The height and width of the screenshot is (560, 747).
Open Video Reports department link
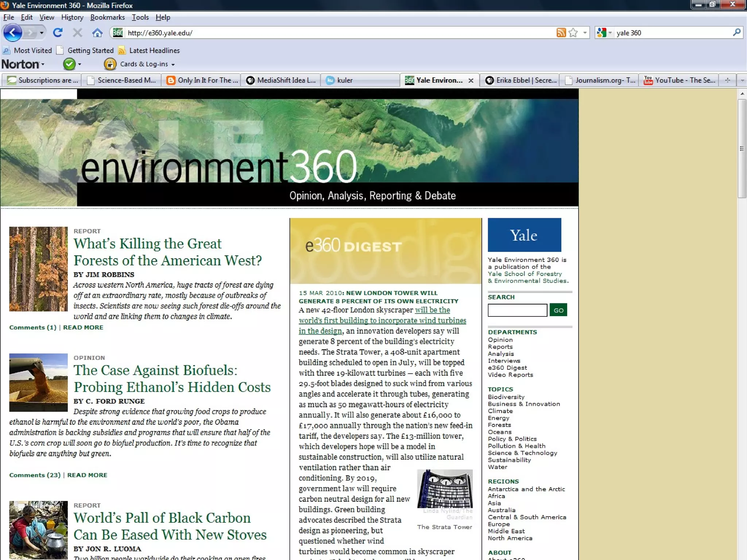[x=510, y=375]
